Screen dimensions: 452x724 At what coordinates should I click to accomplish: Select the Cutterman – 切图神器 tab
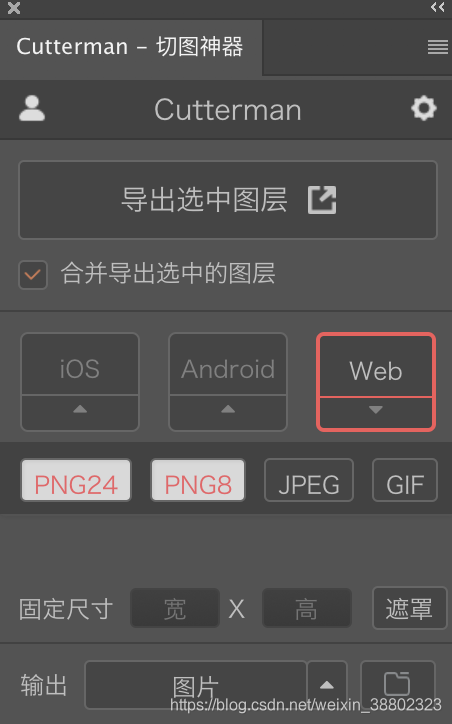point(130,47)
